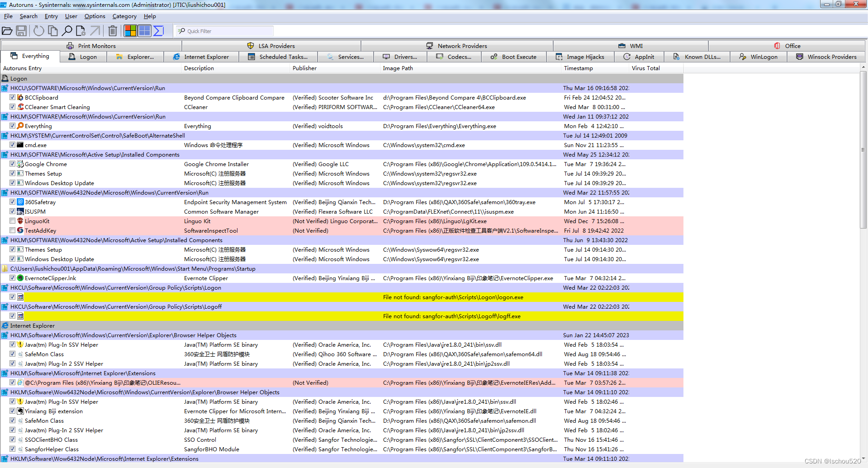Uncheck the 360Safetray entry
Screen dimensions: 868x468
coord(13,202)
